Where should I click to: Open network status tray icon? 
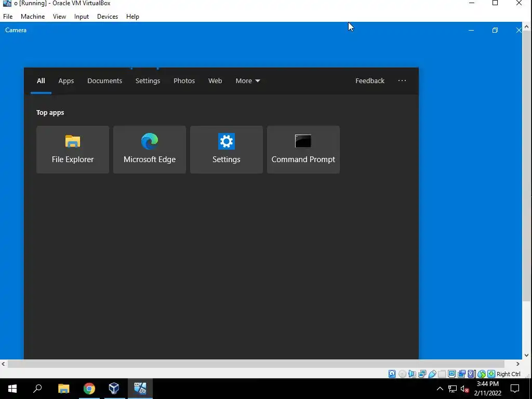click(x=453, y=389)
